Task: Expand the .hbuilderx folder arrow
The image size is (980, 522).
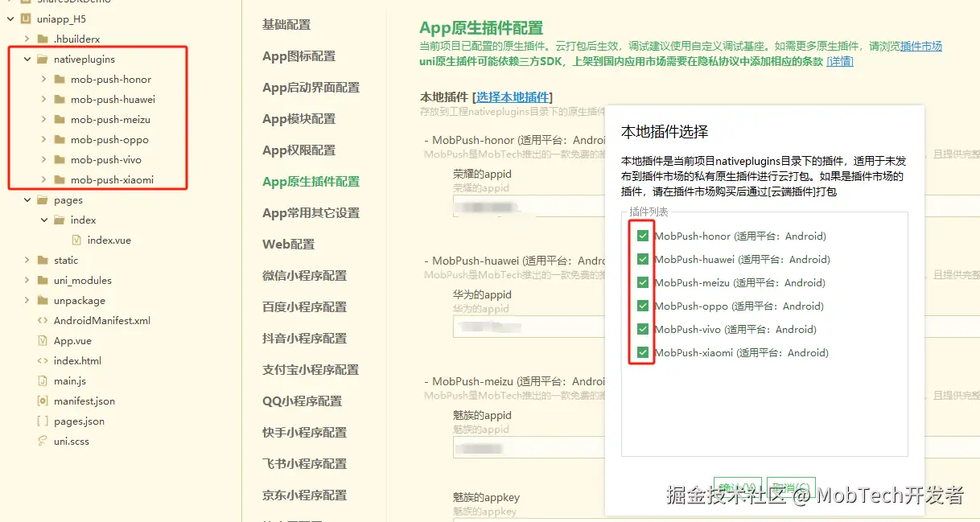Action: [27, 39]
